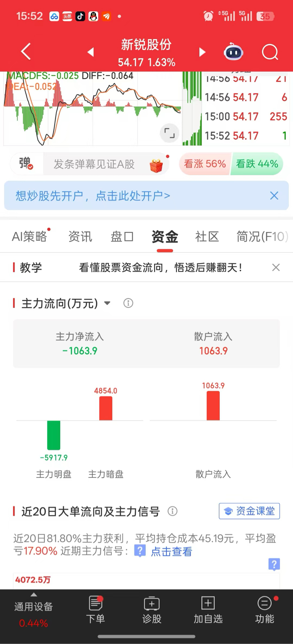Open the AI robot assistant icon
The height and width of the screenshot is (644, 293).
233,52
